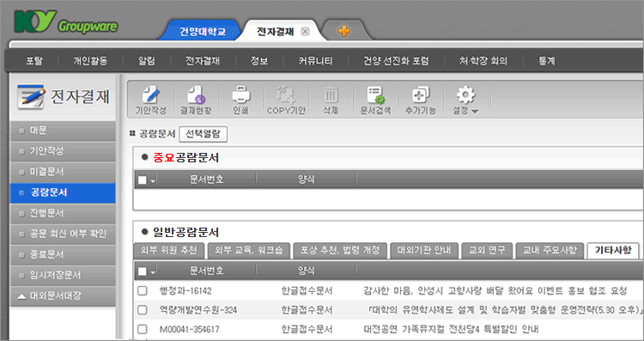The height and width of the screenshot is (341, 644).
Task: Open 미결문서 in the sidebar
Action: 63,172
